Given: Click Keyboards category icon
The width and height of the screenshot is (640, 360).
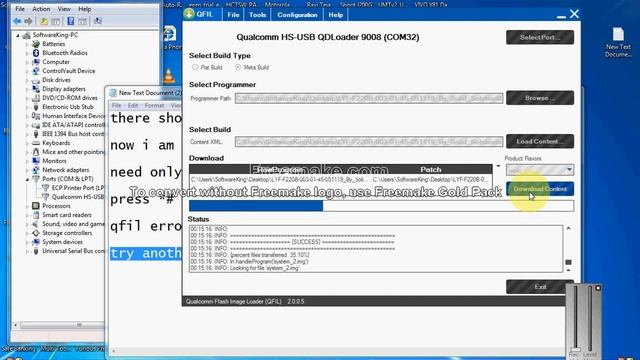Looking at the screenshot, I should coord(36,143).
